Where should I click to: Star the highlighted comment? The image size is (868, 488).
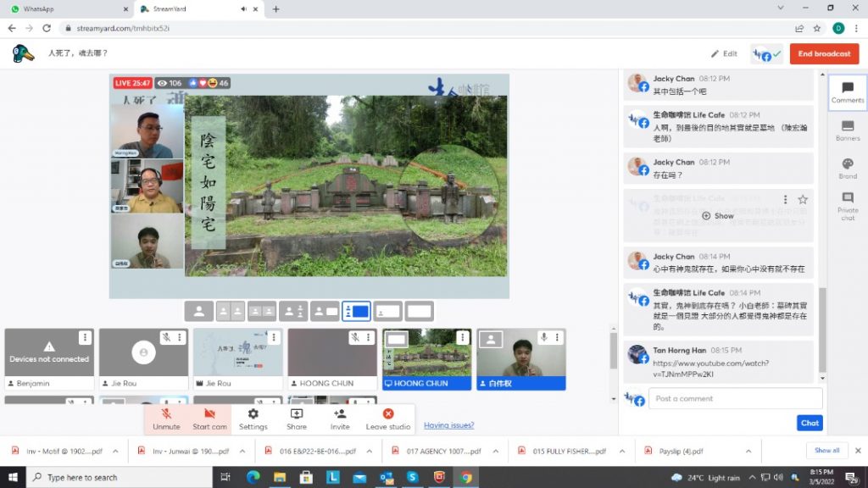tap(803, 199)
